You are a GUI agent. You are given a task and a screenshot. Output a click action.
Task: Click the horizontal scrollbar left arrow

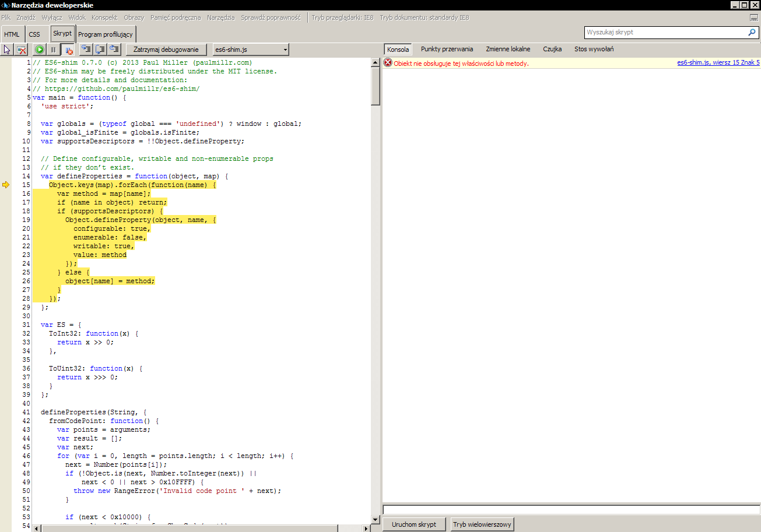pyautogui.click(x=36, y=528)
